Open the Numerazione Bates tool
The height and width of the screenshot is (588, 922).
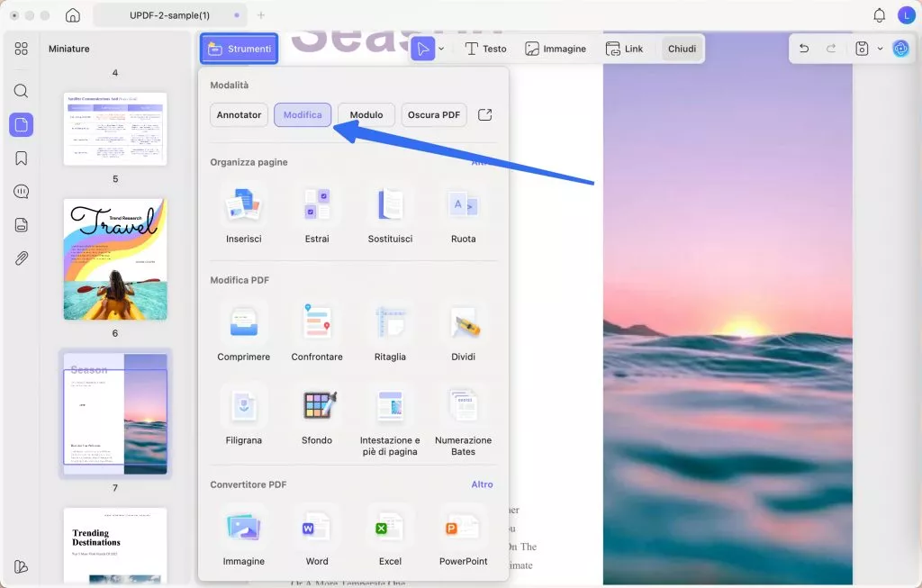click(464, 421)
